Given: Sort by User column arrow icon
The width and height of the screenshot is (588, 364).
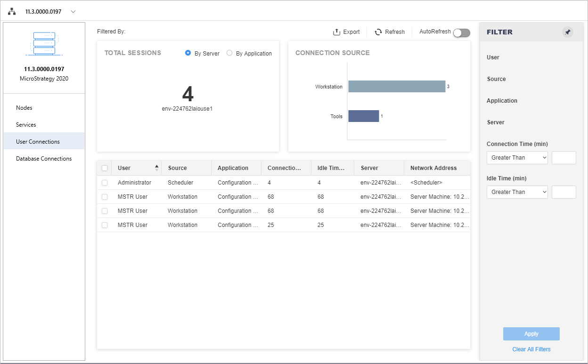Looking at the screenshot, I should coord(157,168).
